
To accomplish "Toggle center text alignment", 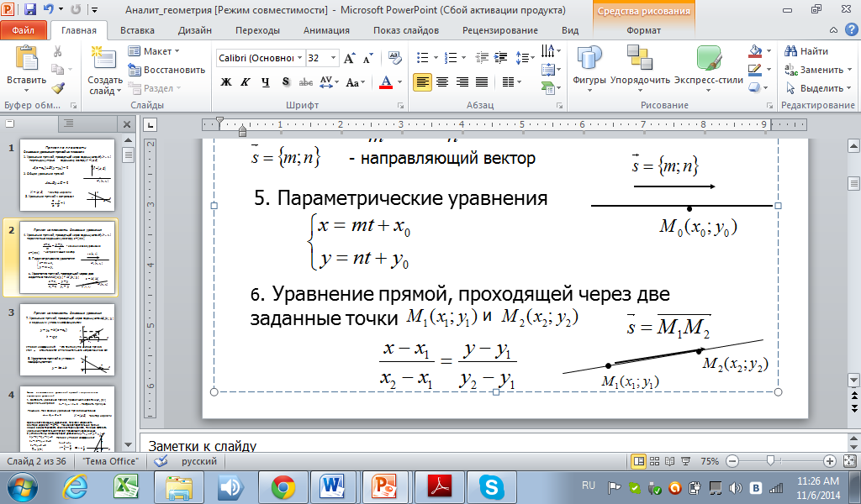I will (441, 81).
